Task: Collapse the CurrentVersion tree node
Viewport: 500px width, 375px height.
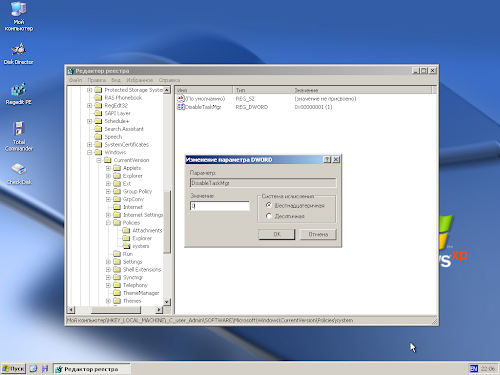Action: 99,160
